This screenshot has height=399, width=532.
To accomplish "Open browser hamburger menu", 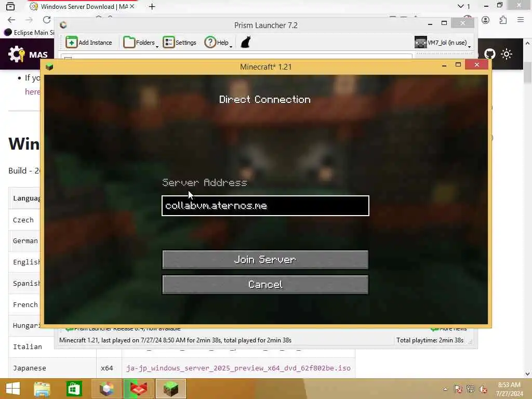I will pos(521,20).
